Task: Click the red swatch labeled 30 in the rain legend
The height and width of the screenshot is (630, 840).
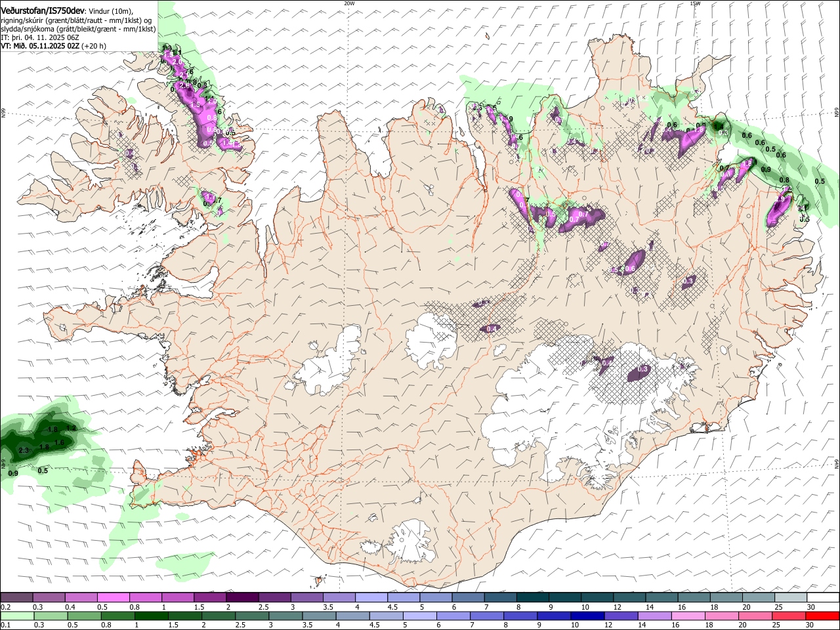Action: coord(823,616)
